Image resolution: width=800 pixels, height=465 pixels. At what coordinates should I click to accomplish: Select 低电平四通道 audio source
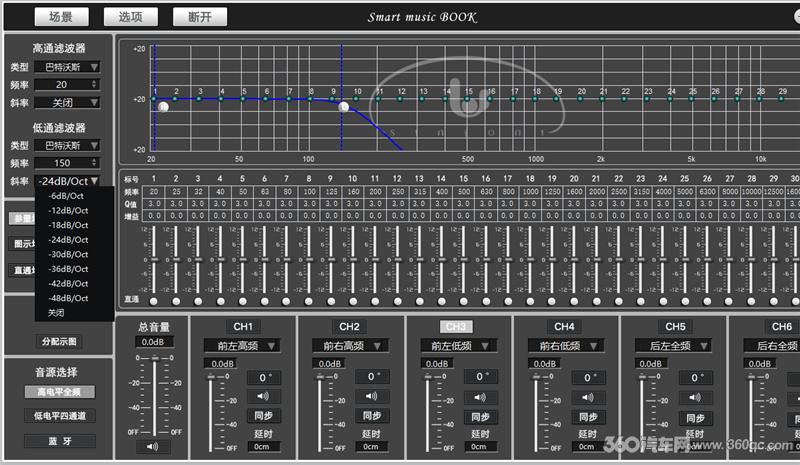(59, 416)
